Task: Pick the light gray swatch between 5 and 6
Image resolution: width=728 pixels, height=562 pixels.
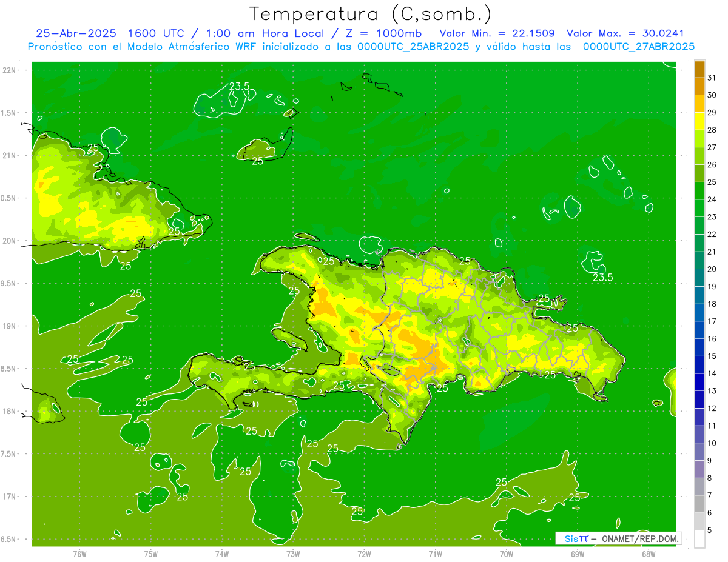Action: [699, 521]
